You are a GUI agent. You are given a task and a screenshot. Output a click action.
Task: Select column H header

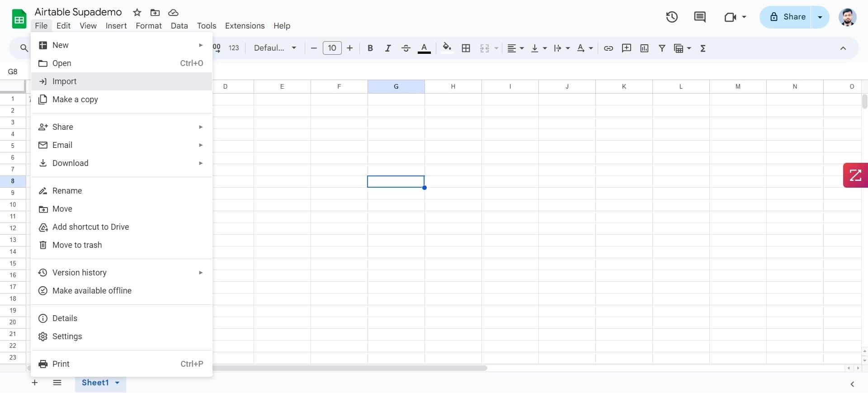click(453, 86)
